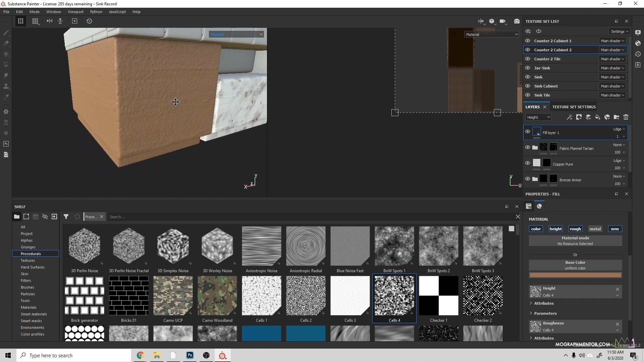
Task: Hide the Jar-Sink texture set
Action: (528, 68)
